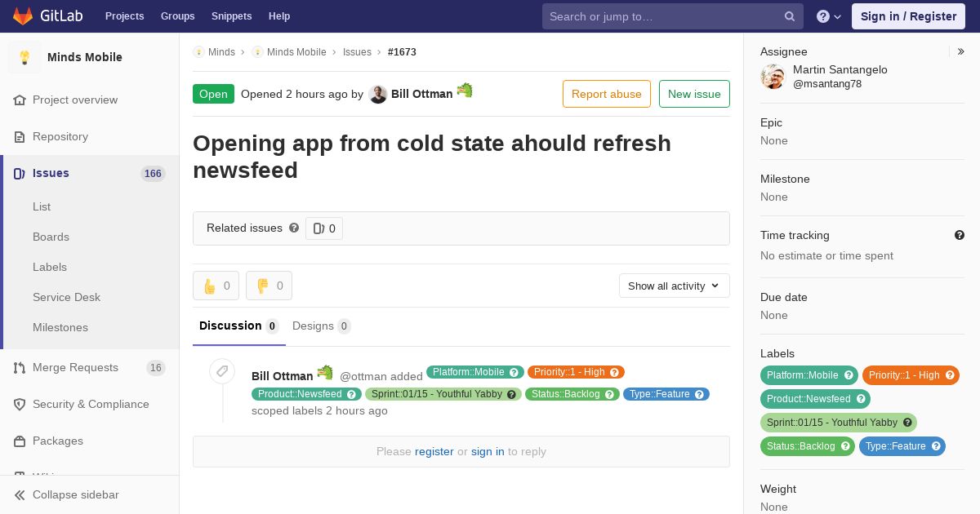Click the search magnifier icon

pos(790,16)
